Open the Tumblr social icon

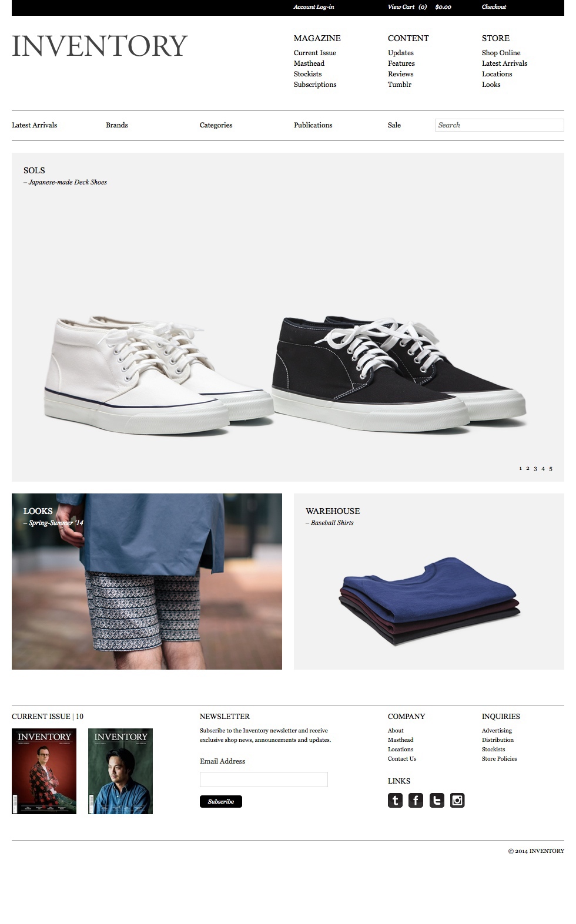click(x=395, y=800)
